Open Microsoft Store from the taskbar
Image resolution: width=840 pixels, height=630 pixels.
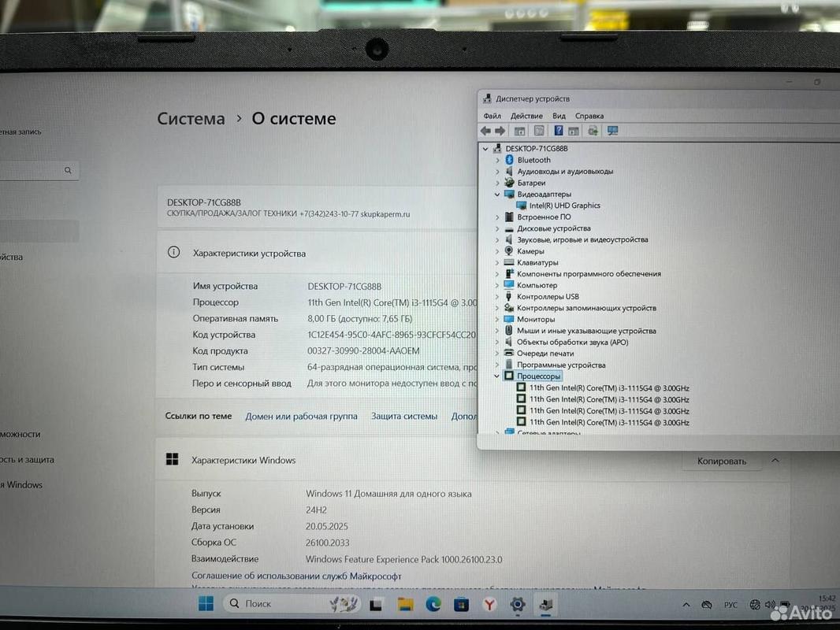pos(461,604)
